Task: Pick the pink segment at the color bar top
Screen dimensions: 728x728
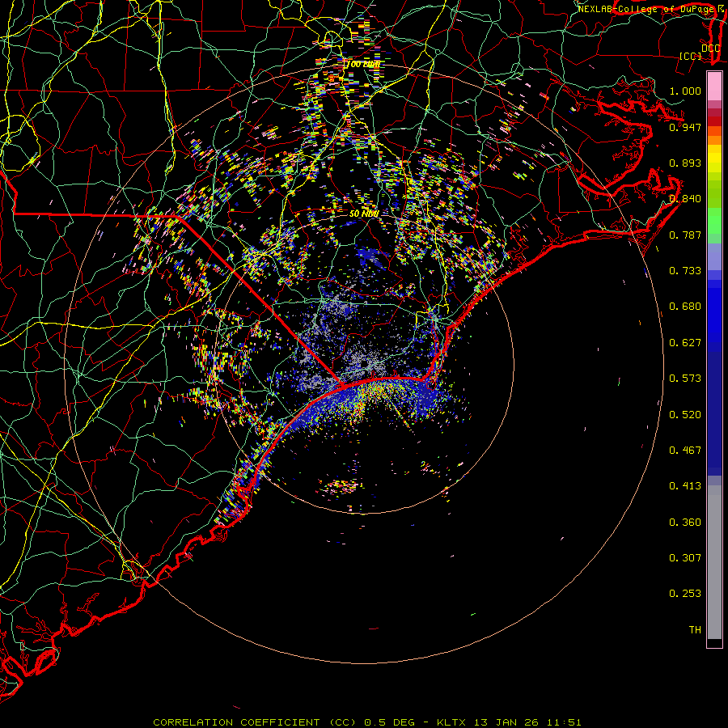Action: pos(714,86)
